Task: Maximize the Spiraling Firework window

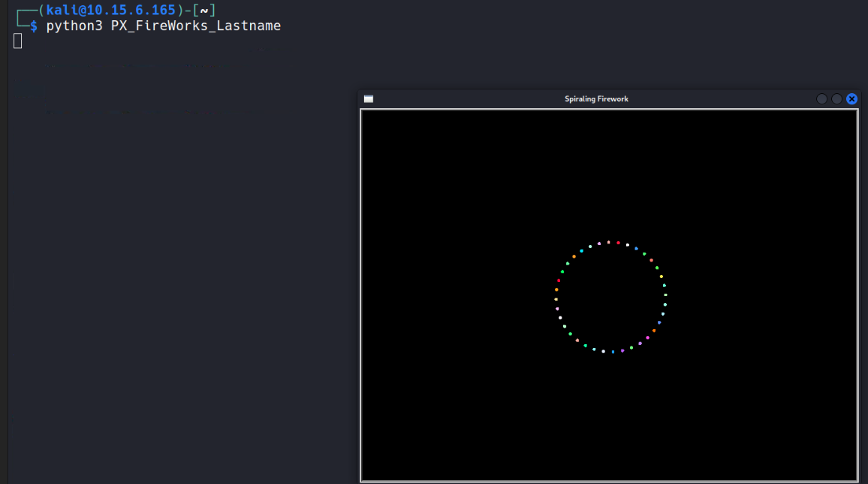Action: coord(836,99)
